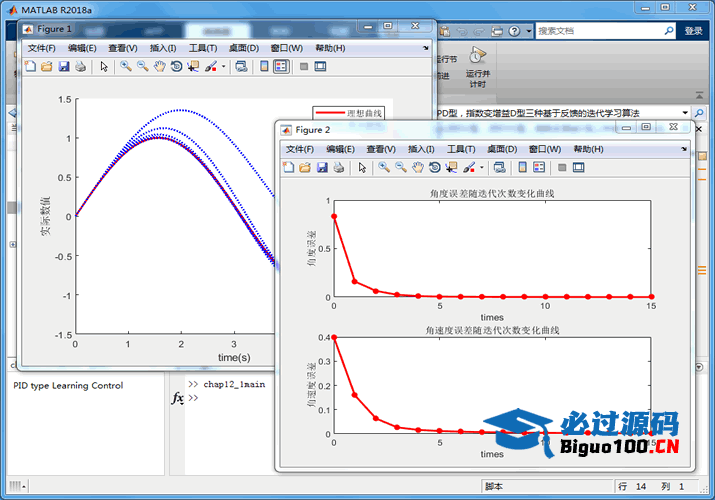715x500 pixels.
Task: Insert Colorbar via Figure 2 toolbar
Action: [523, 168]
